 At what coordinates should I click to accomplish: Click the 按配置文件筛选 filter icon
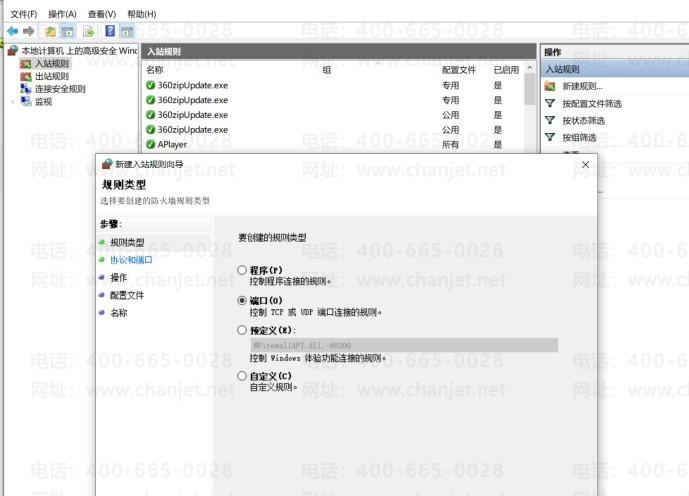coord(550,104)
